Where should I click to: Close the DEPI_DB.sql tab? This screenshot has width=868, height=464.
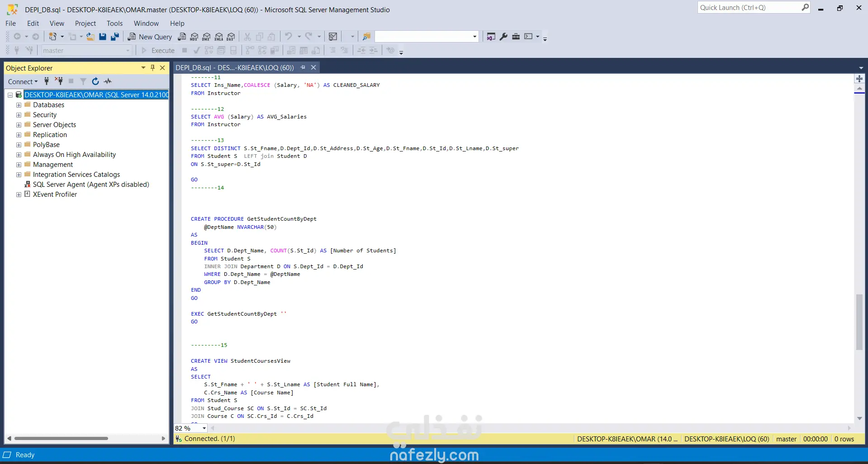[x=313, y=67]
